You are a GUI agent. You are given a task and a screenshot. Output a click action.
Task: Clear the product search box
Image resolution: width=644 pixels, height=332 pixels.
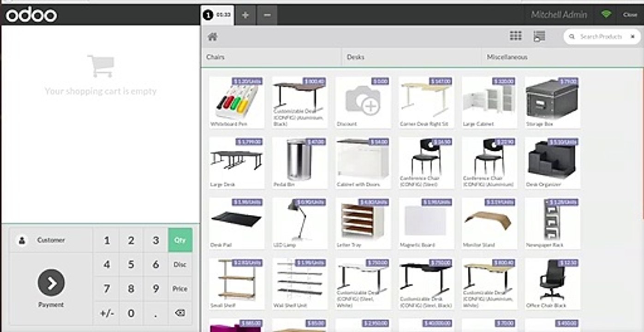tap(632, 36)
